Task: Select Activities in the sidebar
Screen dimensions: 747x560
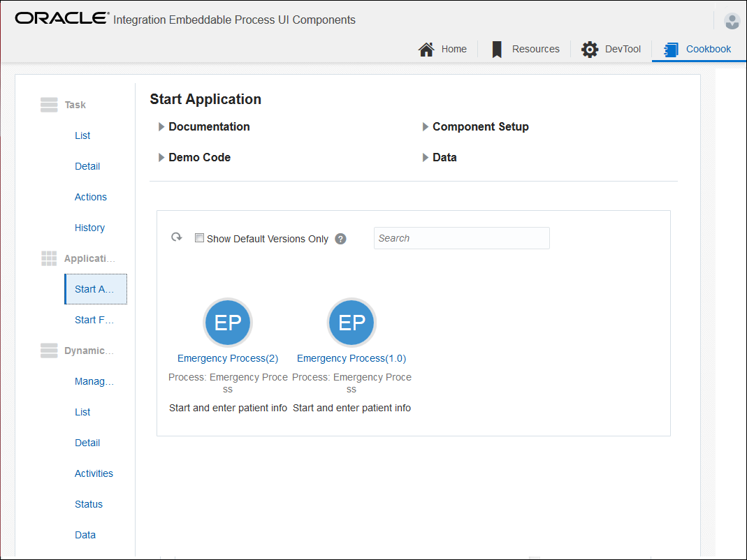Action: click(x=94, y=474)
